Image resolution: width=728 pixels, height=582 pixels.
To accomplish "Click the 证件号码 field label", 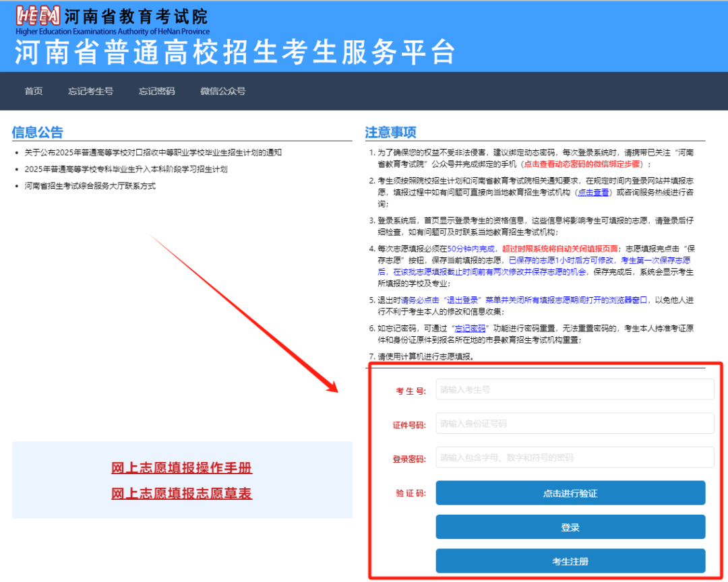I will pyautogui.click(x=409, y=425).
